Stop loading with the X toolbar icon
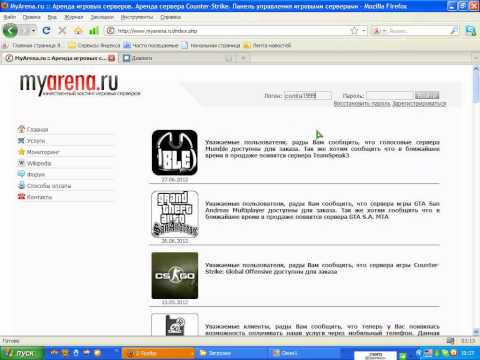Viewport: 480px width, 360px height. tap(62, 31)
